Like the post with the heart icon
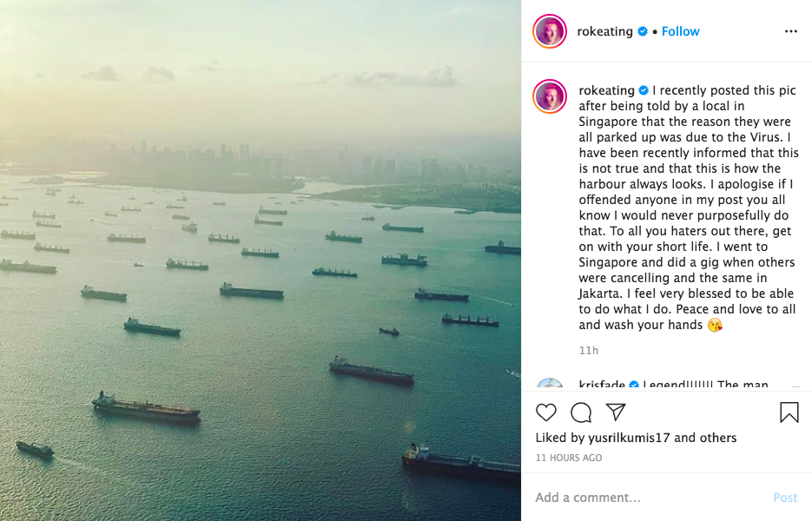 (546, 412)
